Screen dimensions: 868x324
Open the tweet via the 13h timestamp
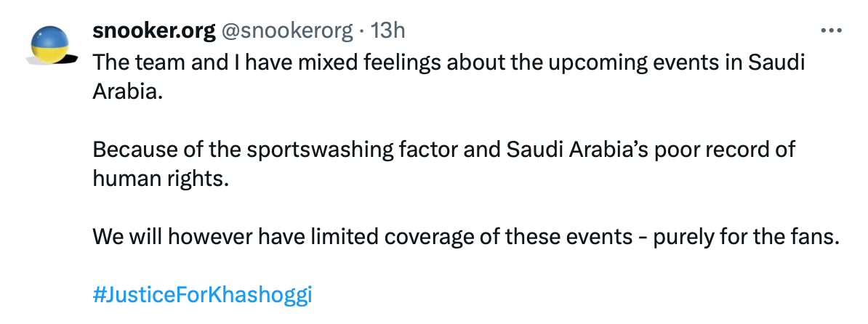387,31
